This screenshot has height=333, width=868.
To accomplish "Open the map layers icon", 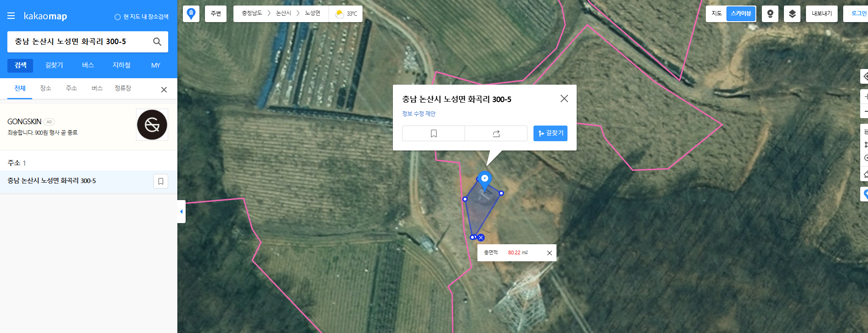I will point(792,14).
